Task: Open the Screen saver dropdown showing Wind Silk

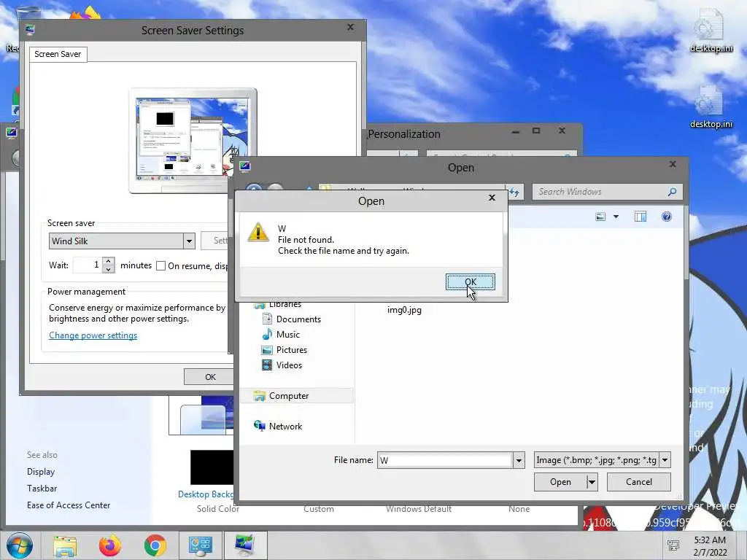Action: pyautogui.click(x=189, y=241)
